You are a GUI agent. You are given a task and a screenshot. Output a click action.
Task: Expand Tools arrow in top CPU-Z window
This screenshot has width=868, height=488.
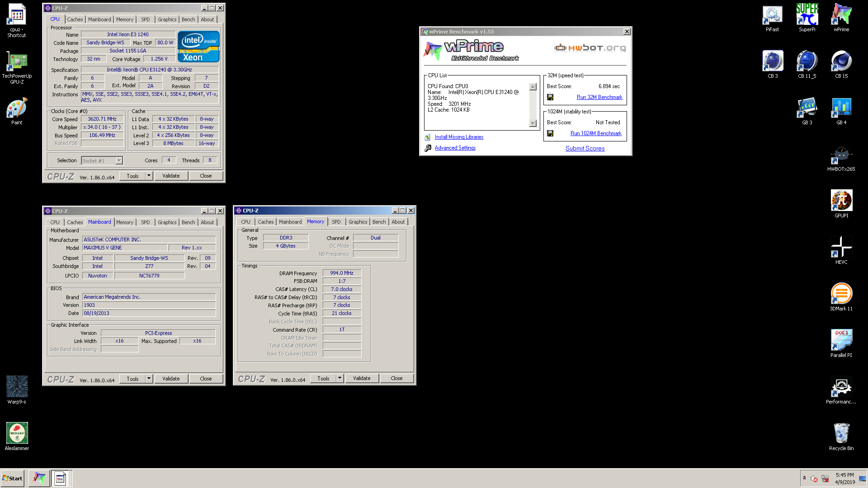[149, 176]
